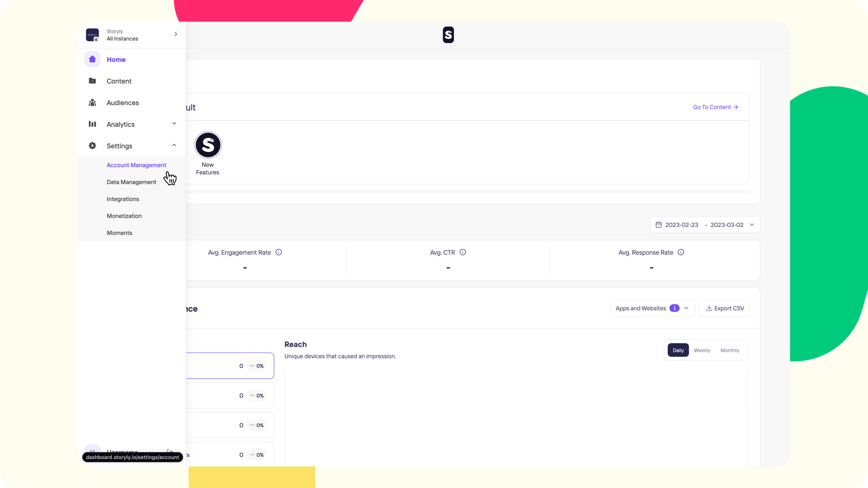
Task: Click the Analytics bar chart icon
Action: pyautogui.click(x=92, y=124)
